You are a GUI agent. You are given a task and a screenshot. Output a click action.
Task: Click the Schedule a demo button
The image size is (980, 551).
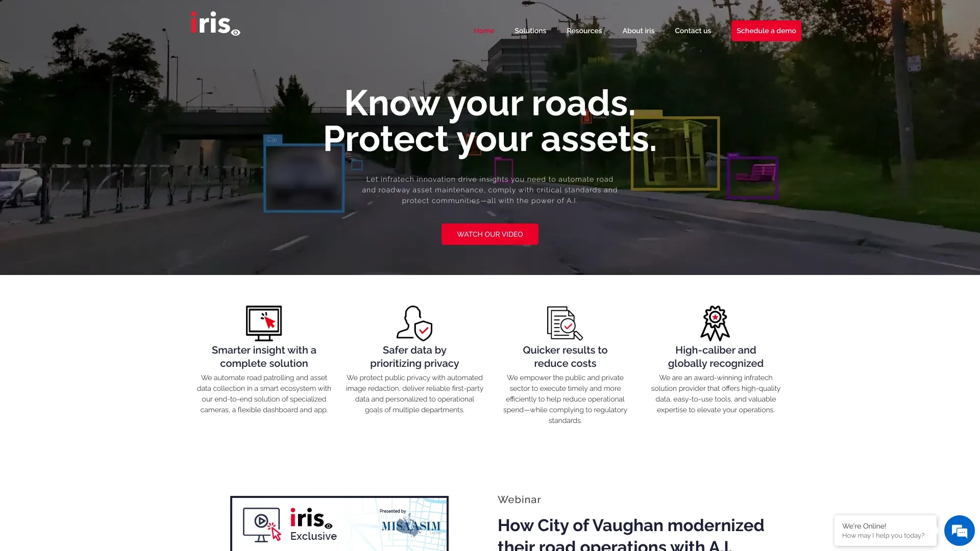click(766, 30)
